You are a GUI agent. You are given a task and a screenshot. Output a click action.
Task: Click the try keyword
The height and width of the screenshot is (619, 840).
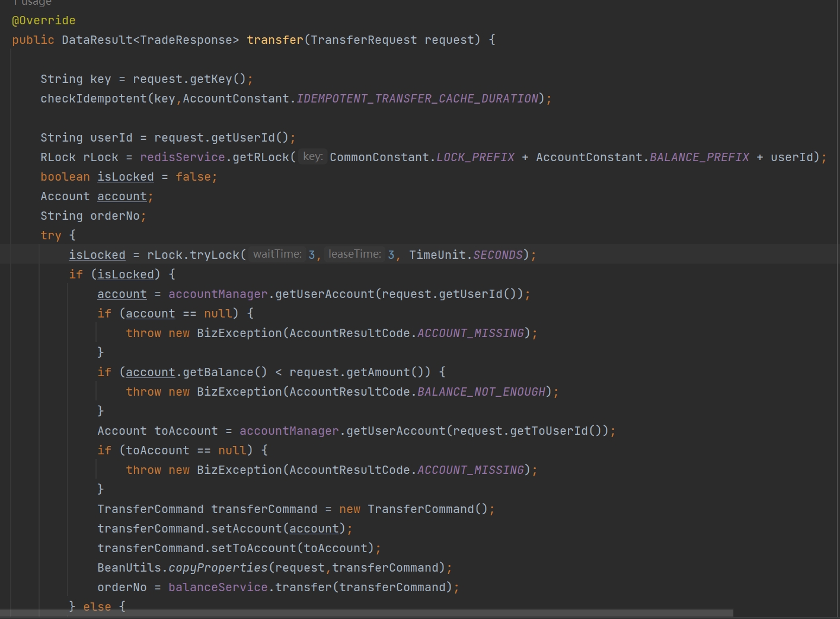pos(51,236)
